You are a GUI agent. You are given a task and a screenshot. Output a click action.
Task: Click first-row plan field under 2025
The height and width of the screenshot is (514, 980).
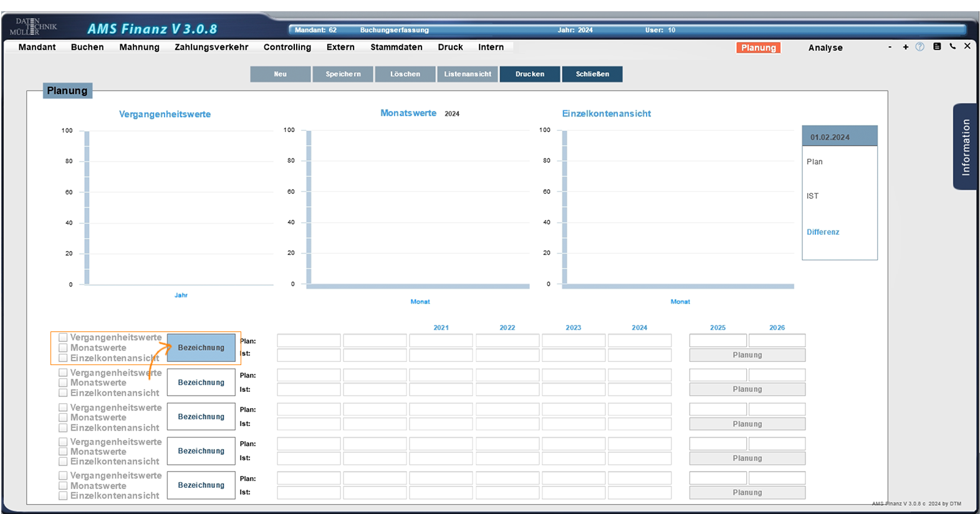[718, 341]
